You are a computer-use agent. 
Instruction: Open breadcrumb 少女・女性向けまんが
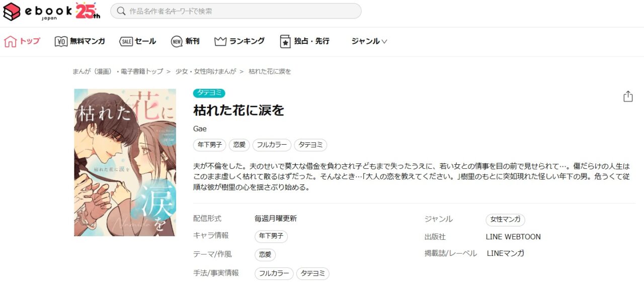coord(206,71)
